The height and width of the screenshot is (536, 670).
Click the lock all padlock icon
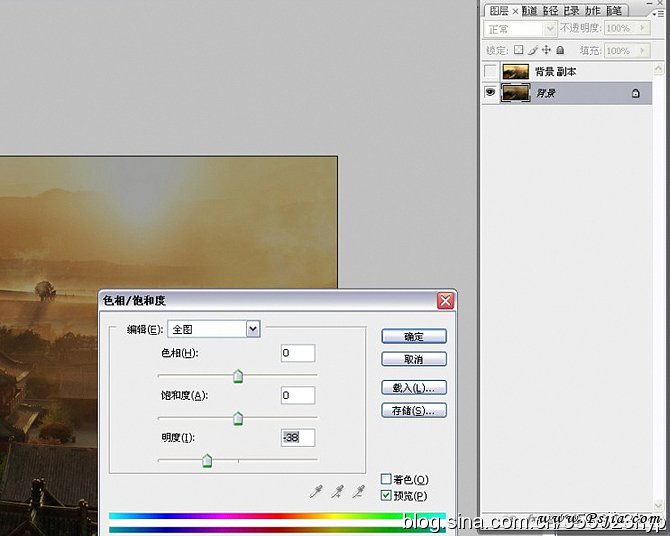tap(560, 50)
